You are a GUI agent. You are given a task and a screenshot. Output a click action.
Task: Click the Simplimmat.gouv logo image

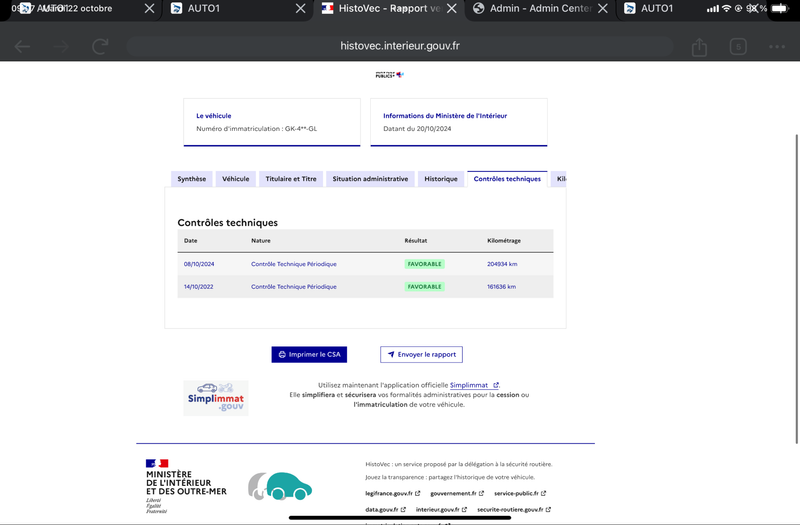pyautogui.click(x=216, y=398)
